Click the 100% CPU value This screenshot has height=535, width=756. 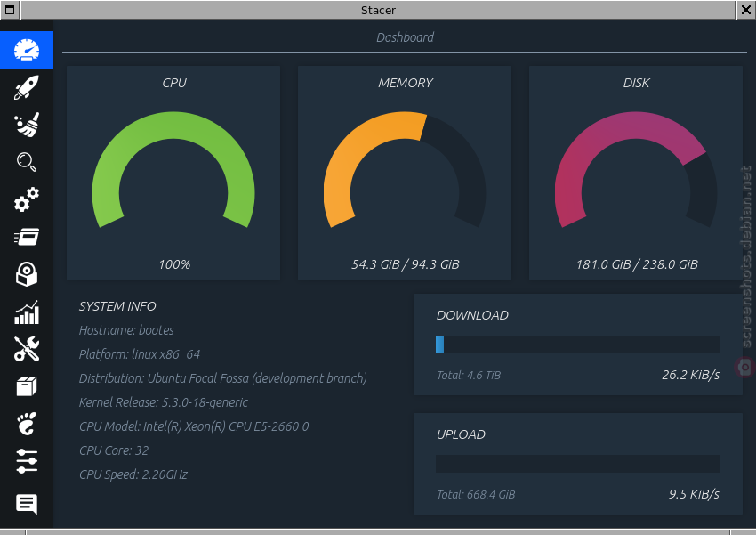tap(174, 264)
